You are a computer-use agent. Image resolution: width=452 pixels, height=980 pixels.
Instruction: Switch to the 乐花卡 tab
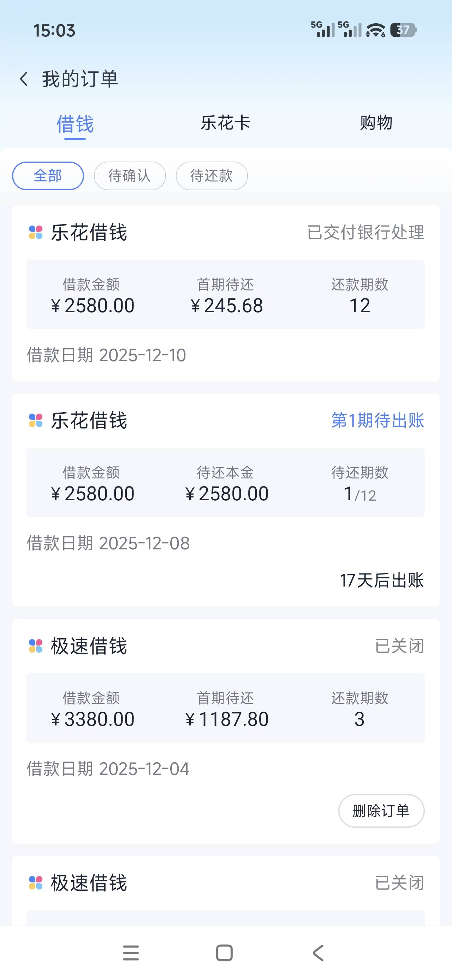point(225,123)
